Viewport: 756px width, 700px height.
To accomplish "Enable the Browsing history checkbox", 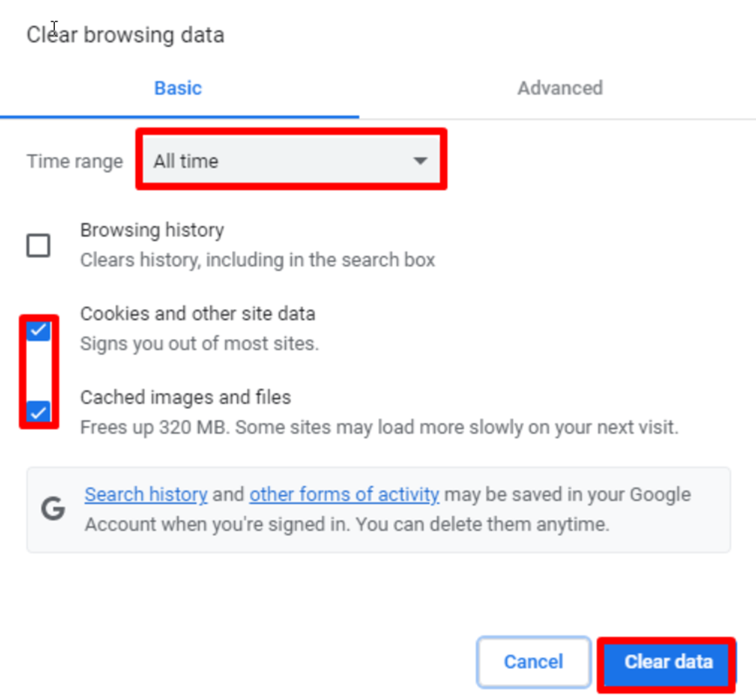I will coord(38,246).
